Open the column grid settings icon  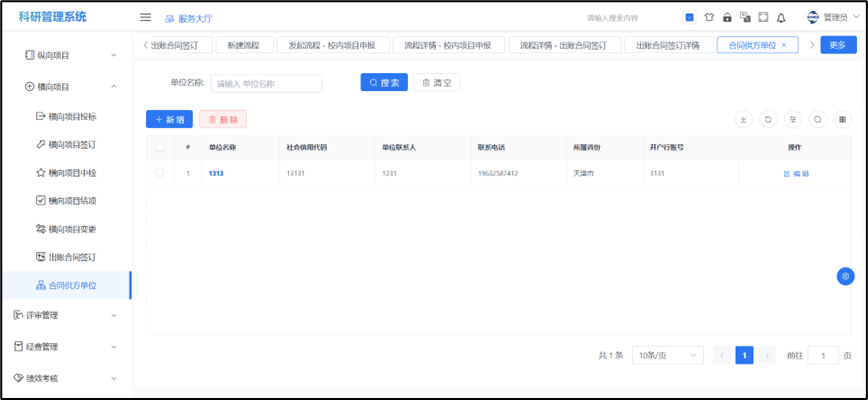842,119
